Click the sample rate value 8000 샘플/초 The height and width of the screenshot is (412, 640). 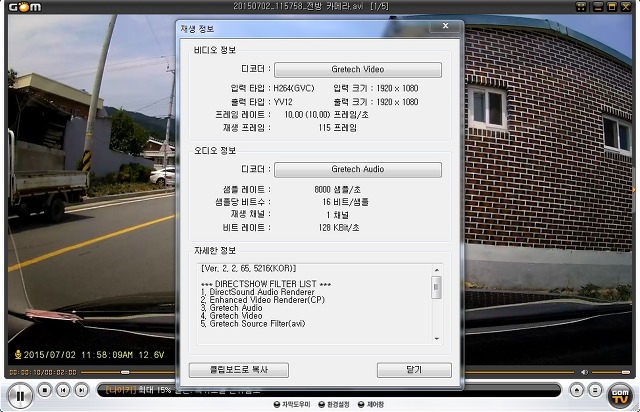[338, 189]
